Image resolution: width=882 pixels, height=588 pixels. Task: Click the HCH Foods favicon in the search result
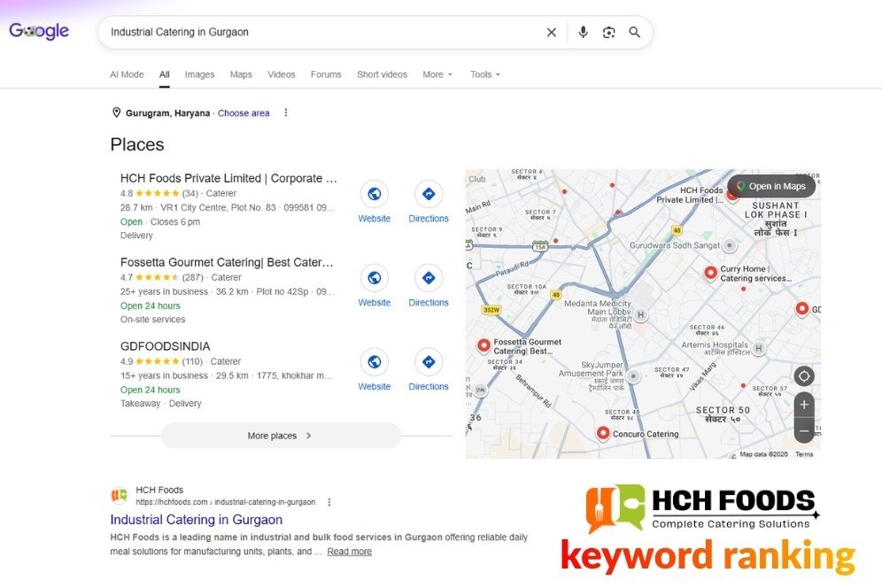(119, 495)
